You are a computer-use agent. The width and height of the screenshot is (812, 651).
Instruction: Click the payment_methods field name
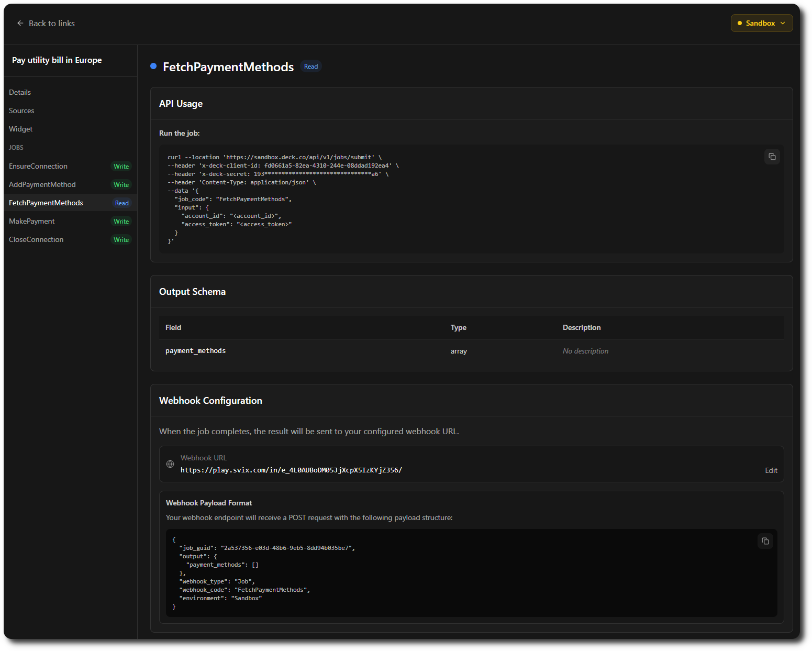pos(195,351)
